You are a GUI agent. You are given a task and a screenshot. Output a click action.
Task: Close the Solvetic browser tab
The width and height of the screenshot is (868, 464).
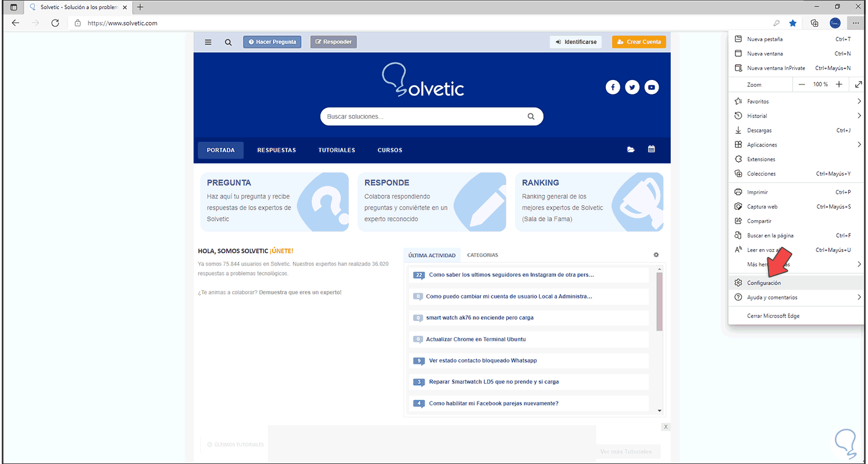(124, 7)
